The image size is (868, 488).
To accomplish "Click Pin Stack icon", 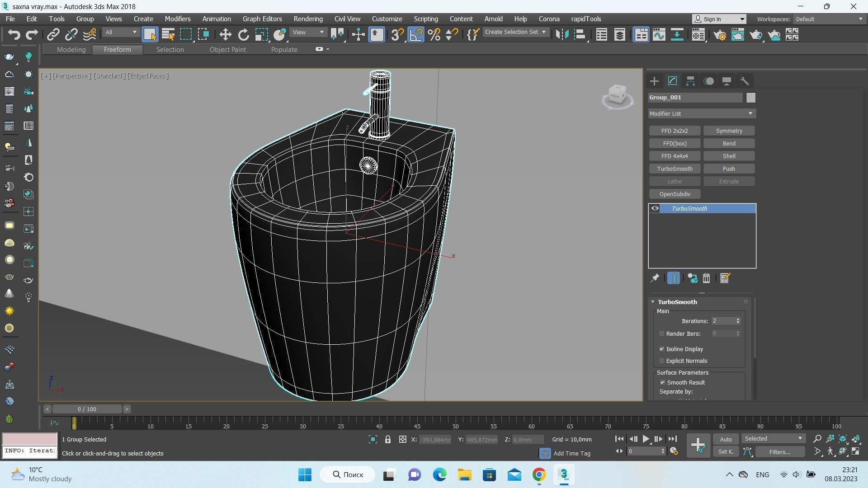I will click(x=655, y=278).
